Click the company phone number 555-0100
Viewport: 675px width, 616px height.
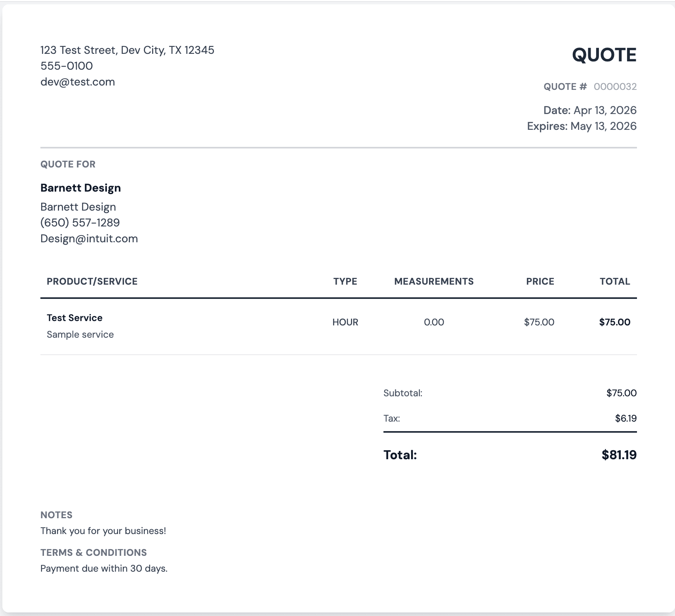(67, 66)
